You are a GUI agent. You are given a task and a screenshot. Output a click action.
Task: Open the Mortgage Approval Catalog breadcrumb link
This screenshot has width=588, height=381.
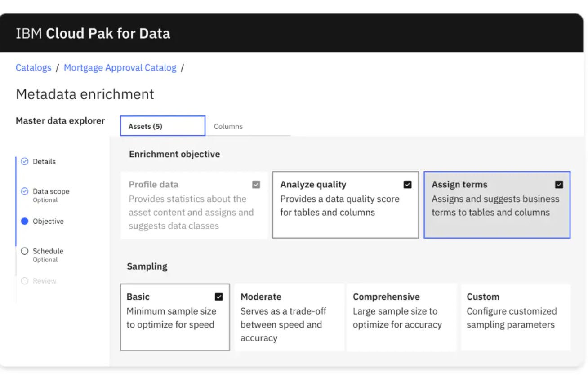click(x=120, y=68)
